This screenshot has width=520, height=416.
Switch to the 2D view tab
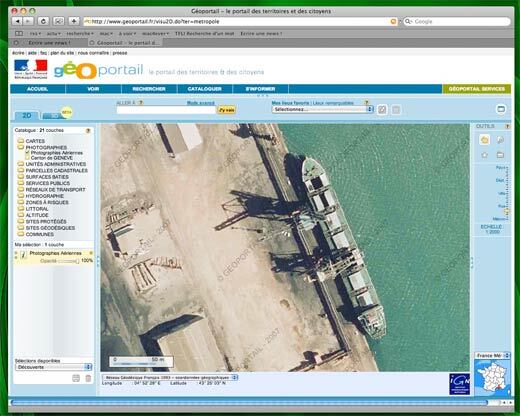pos(27,115)
